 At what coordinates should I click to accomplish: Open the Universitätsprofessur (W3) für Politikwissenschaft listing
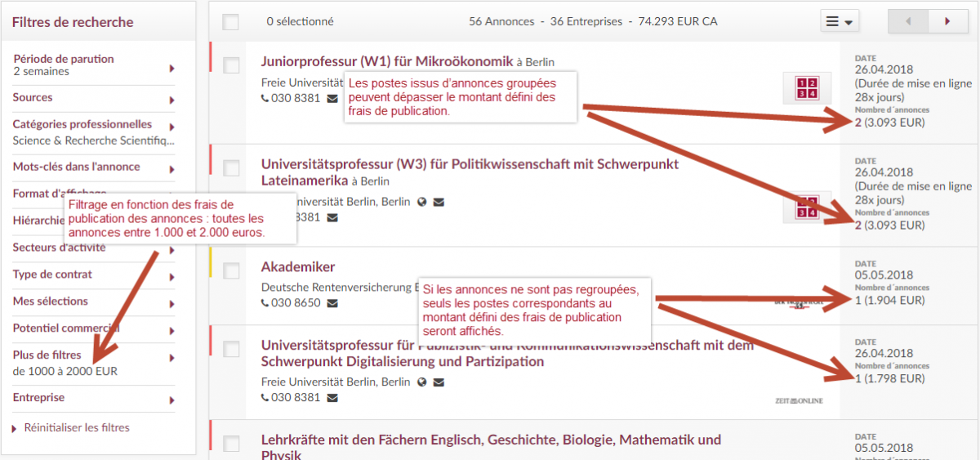[470, 172]
